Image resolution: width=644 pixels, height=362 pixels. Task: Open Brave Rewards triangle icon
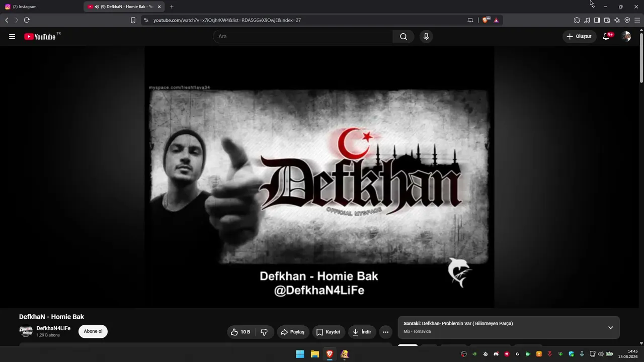tap(496, 20)
